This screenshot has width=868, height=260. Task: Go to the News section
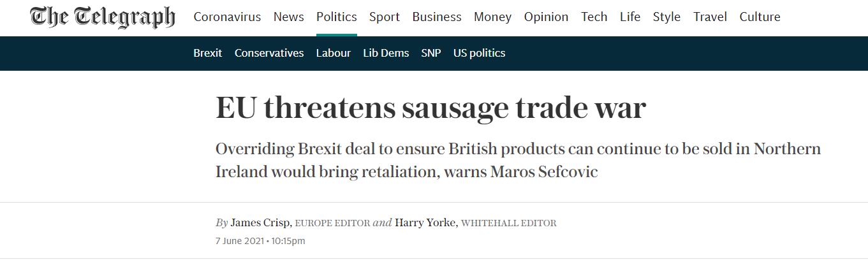(x=289, y=17)
